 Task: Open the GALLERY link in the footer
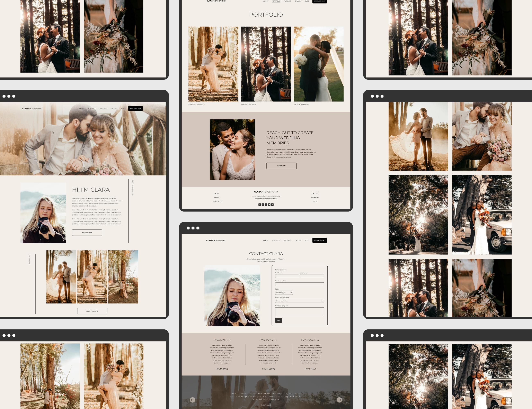(315, 193)
